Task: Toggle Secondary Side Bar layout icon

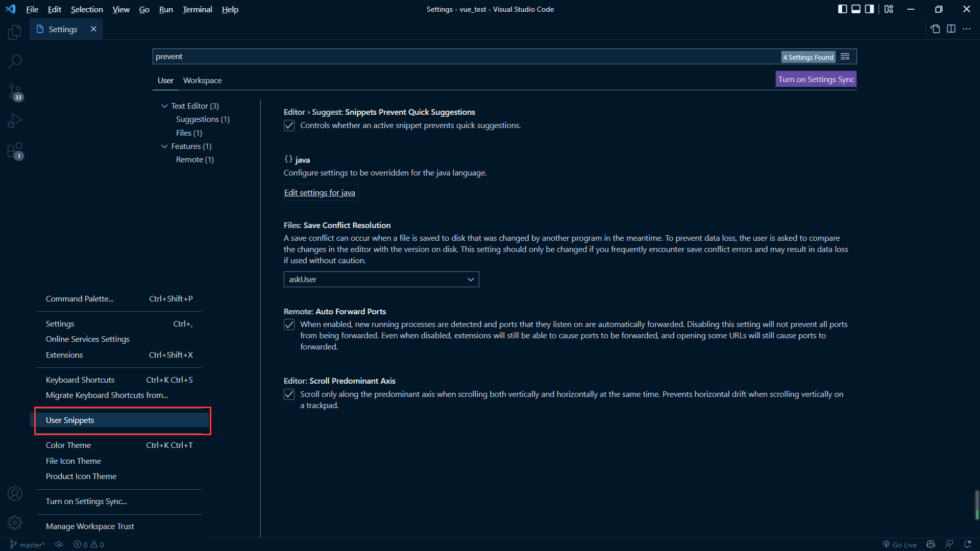Action: (869, 9)
